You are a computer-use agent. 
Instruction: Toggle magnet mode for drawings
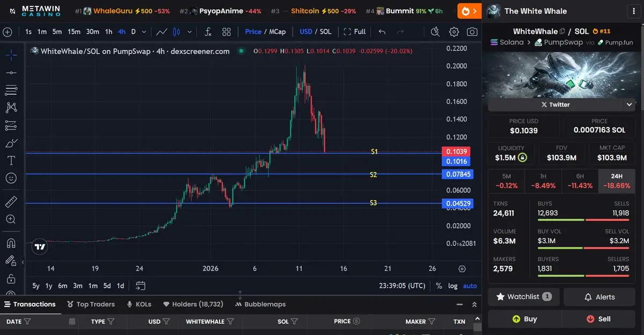11,243
